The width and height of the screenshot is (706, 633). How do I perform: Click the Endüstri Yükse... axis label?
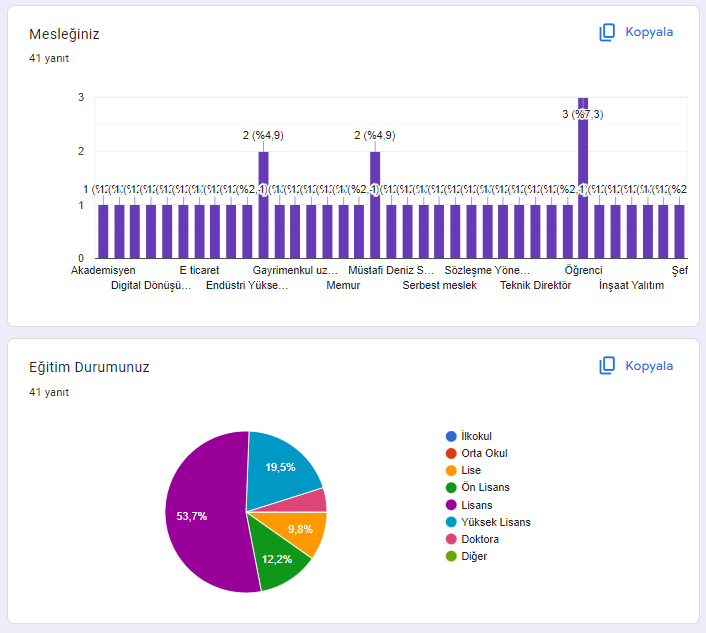click(247, 285)
